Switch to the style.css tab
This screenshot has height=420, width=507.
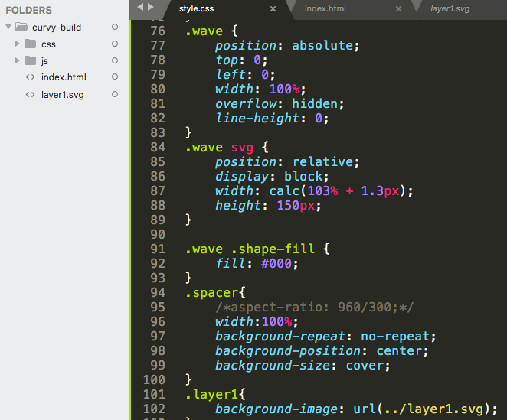pos(196,8)
